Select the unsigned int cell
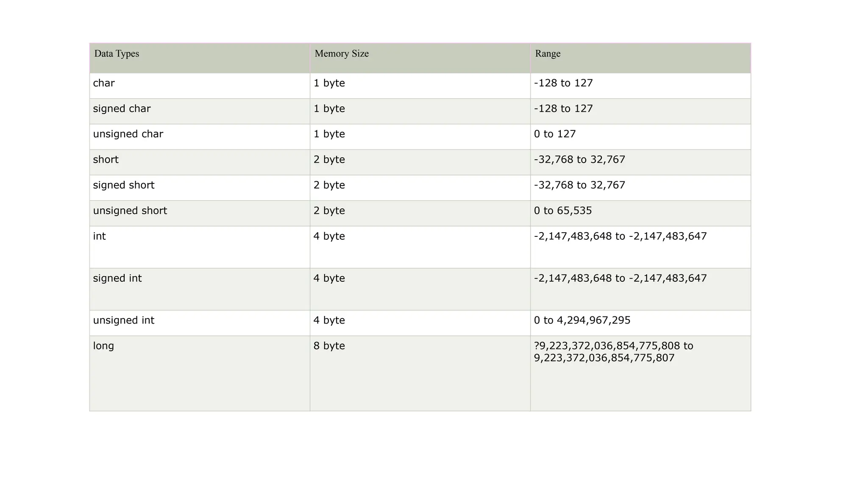The image size is (868, 488). coord(124,320)
